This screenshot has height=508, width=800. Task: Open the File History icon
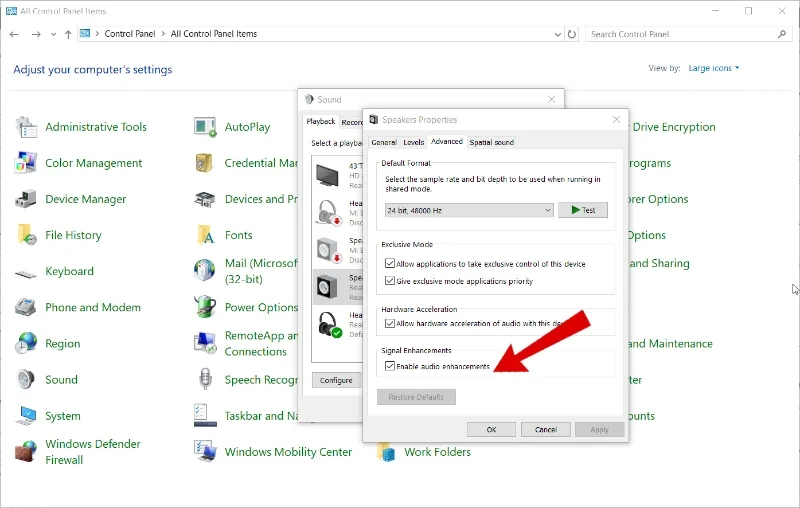(26, 235)
